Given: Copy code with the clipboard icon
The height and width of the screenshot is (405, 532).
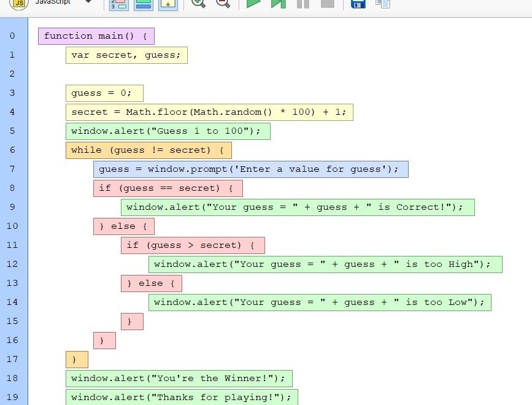Looking at the screenshot, I should click(x=383, y=3).
